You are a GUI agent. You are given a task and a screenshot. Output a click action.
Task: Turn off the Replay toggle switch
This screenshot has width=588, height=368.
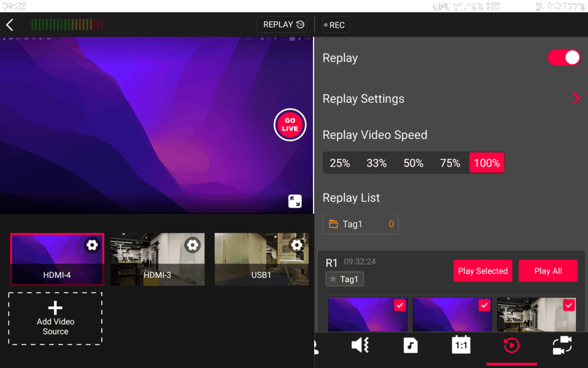click(564, 57)
